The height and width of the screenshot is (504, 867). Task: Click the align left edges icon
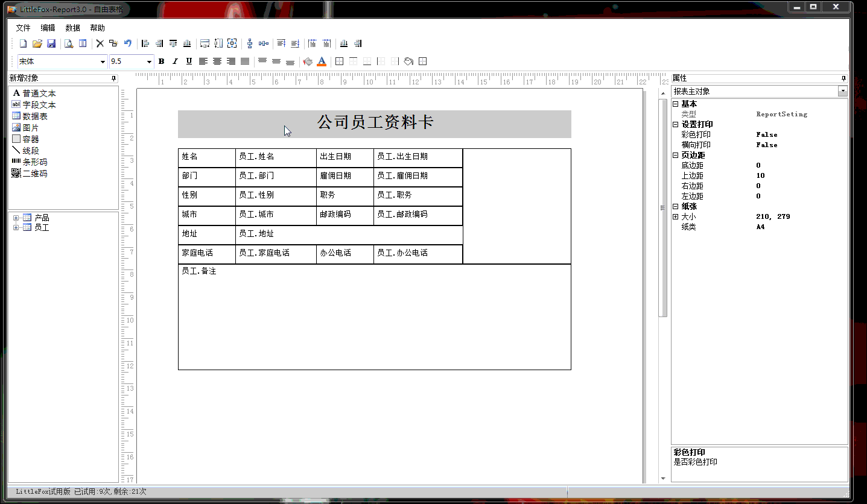pos(145,43)
